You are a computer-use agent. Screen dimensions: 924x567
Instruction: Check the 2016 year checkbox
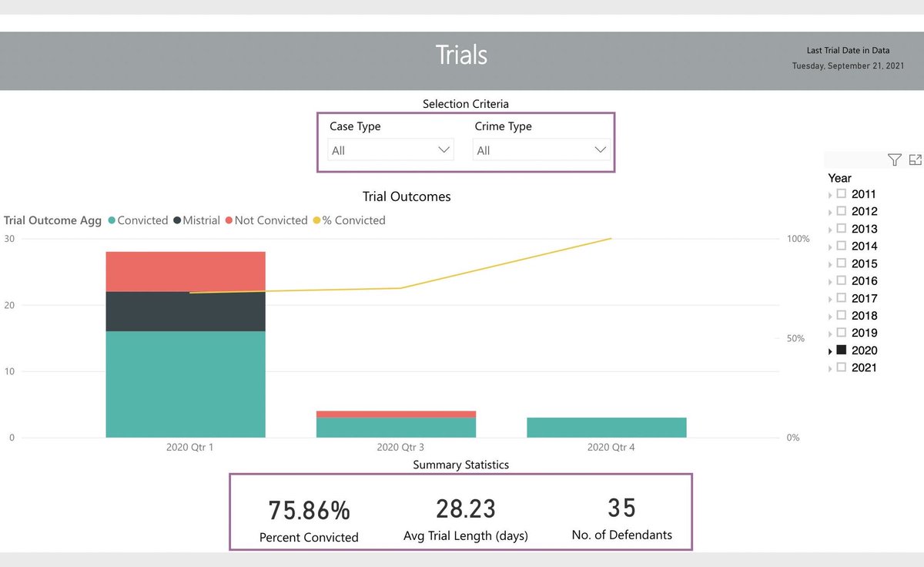point(842,280)
